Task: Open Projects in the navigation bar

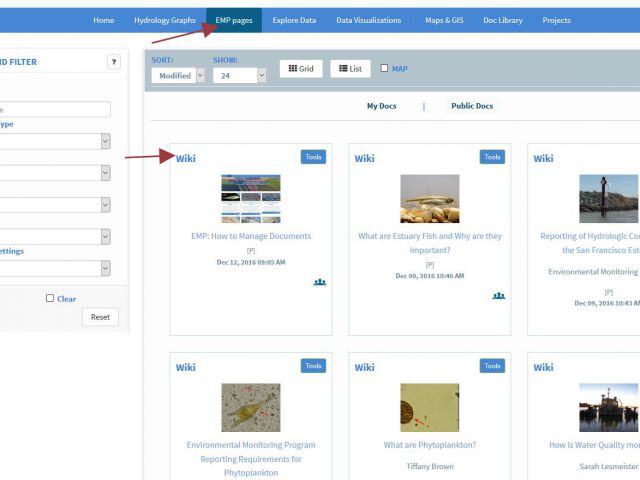Action: (556, 20)
